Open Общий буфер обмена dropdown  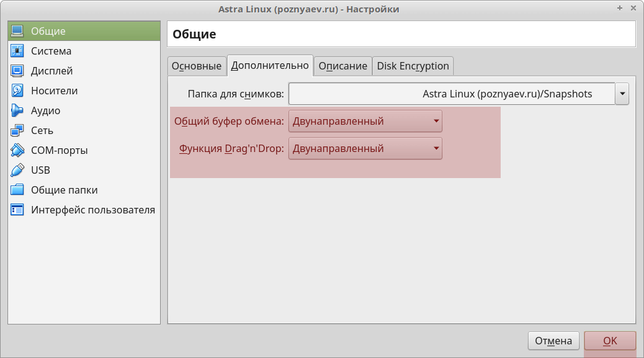click(x=365, y=121)
